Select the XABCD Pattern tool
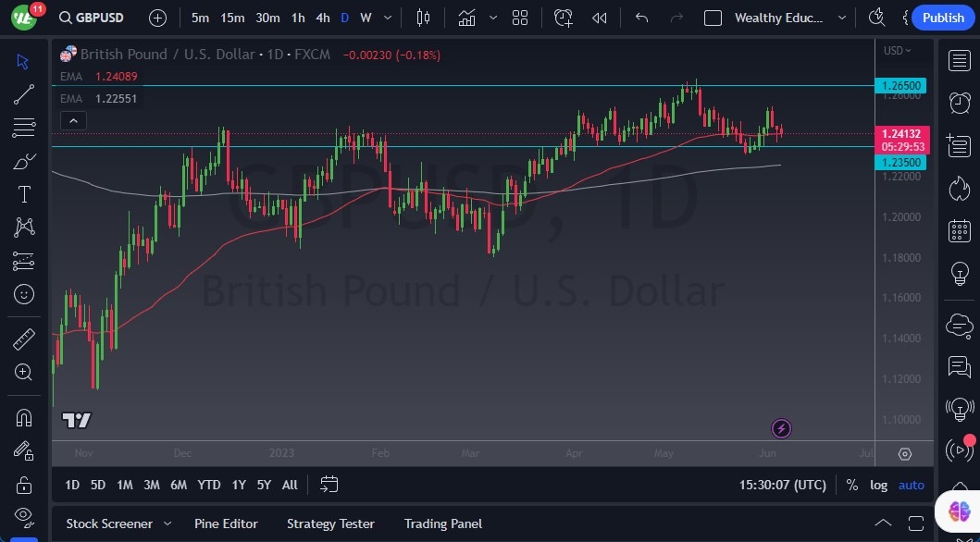The height and width of the screenshot is (542, 980). coord(23,228)
